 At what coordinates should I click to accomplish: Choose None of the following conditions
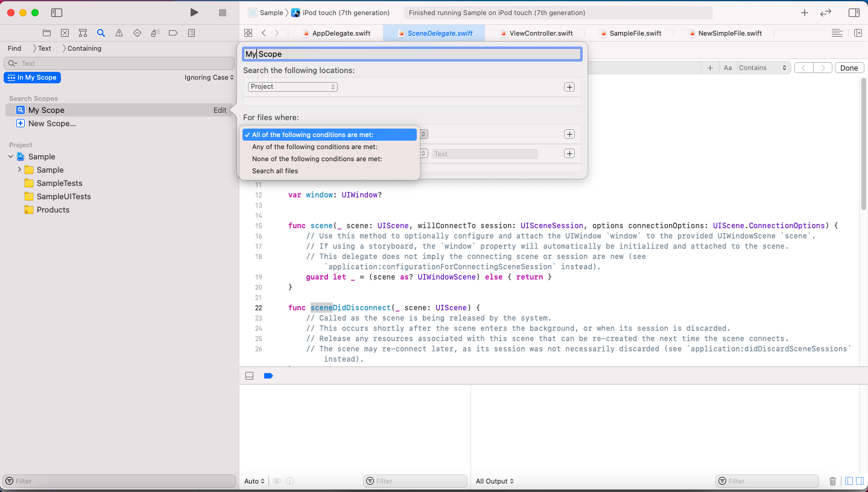(x=329, y=159)
